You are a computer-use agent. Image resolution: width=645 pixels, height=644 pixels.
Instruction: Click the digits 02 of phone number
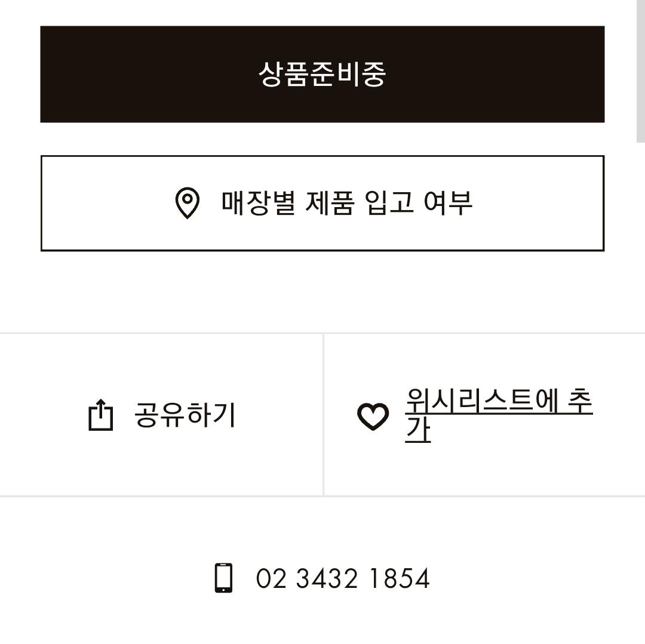271,578
